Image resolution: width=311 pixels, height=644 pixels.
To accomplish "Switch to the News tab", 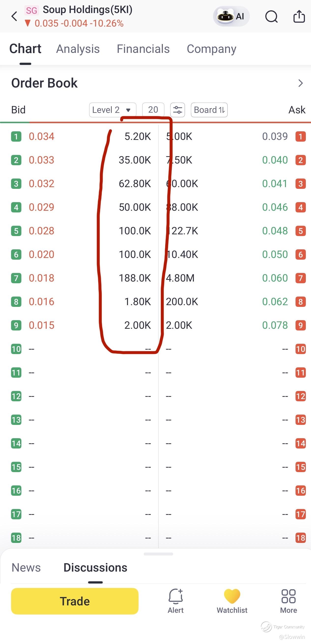I will 26,568.
